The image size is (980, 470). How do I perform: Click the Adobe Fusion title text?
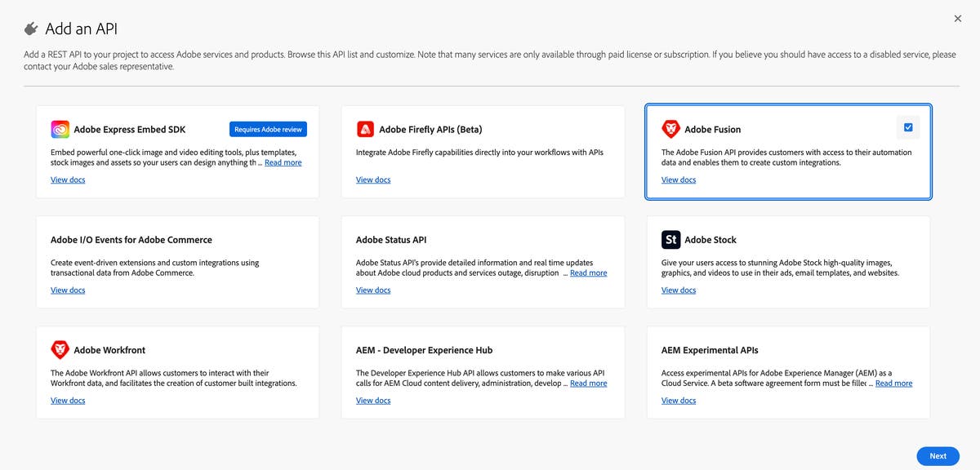(713, 129)
